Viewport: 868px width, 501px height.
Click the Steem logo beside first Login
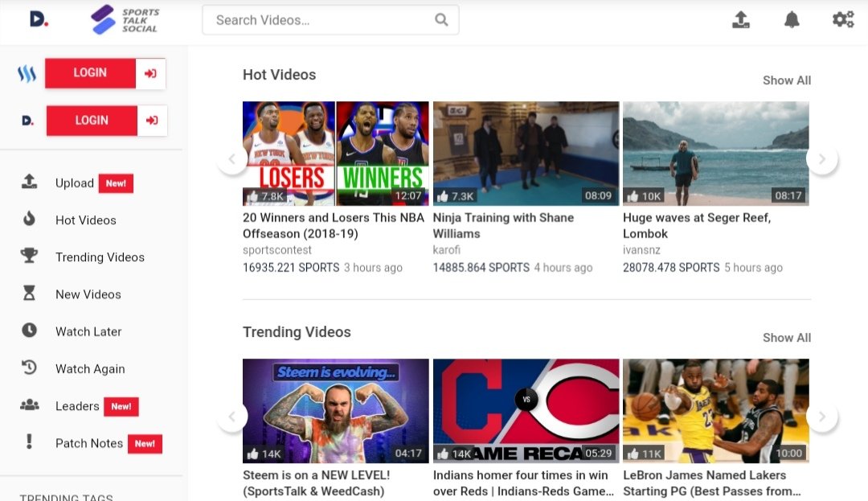point(27,73)
